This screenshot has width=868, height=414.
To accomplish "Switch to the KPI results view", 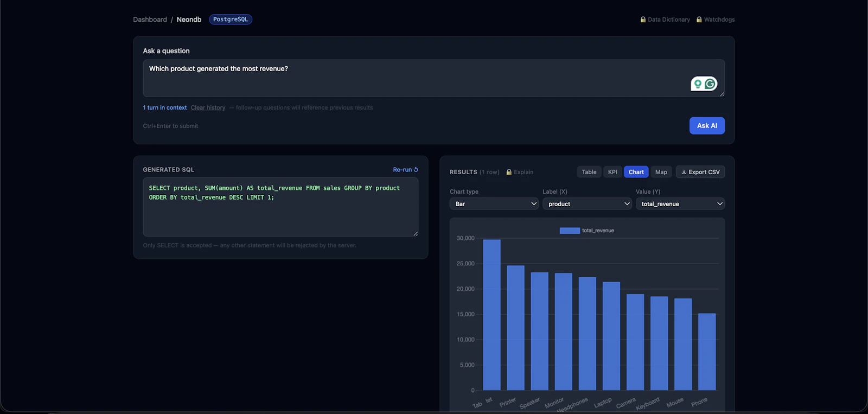I will click(x=612, y=172).
